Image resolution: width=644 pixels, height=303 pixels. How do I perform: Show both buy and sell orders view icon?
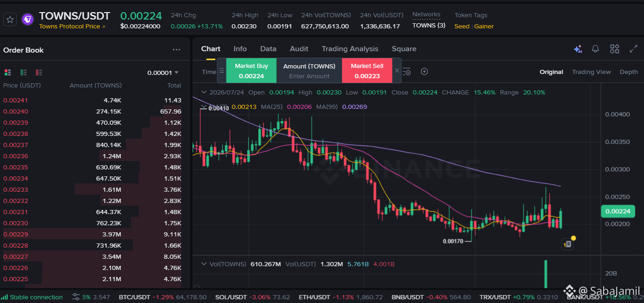click(x=7, y=72)
